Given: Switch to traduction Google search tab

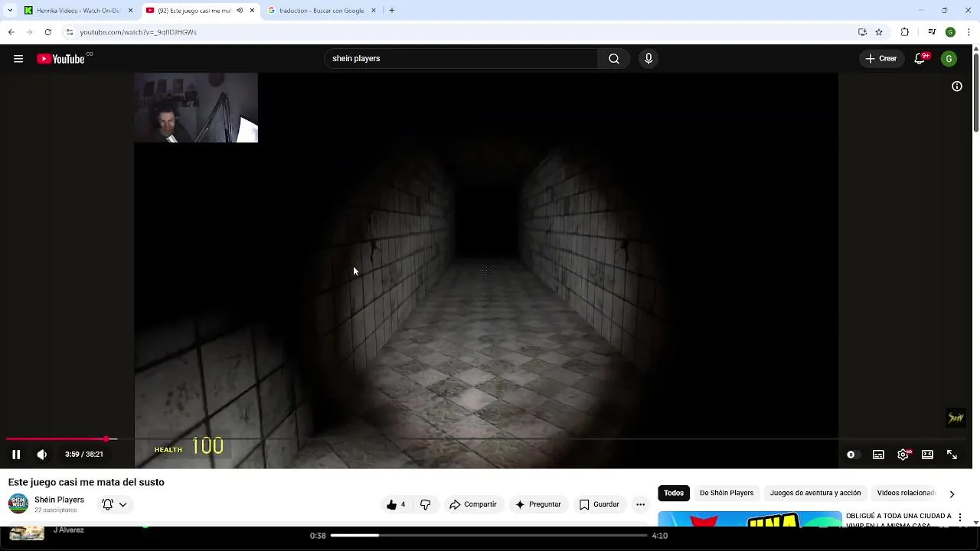Looking at the screenshot, I should [x=322, y=11].
